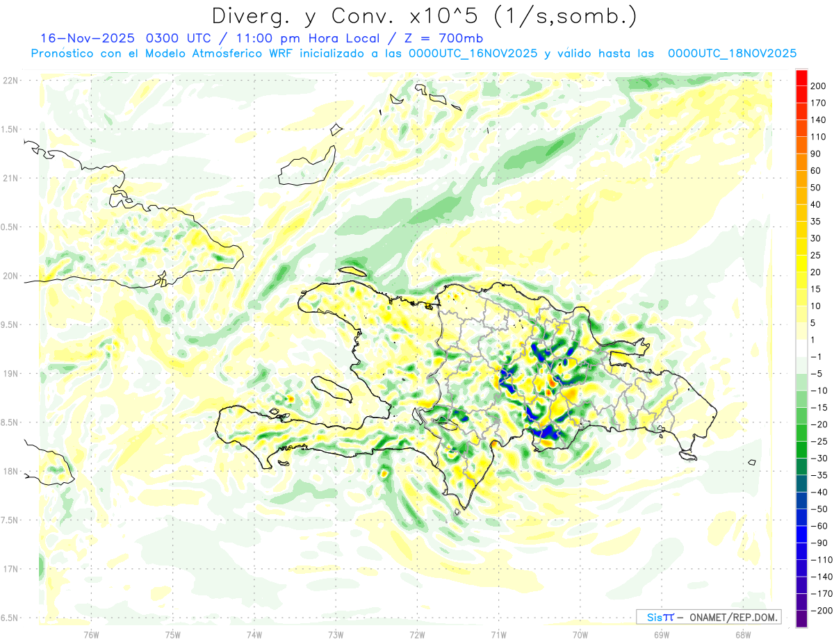Click the colorbar value '140' (positive)
834x644 pixels.
click(x=818, y=119)
